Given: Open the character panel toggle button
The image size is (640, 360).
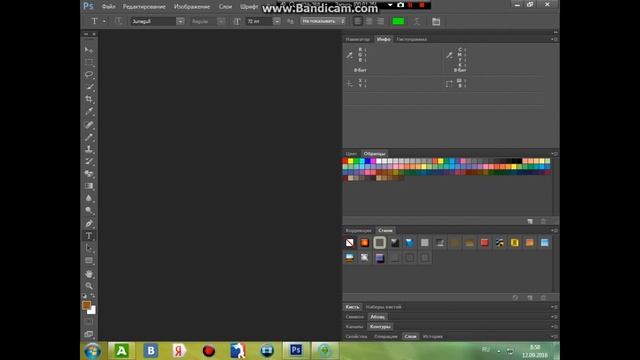Looking at the screenshot, I should 436,22.
